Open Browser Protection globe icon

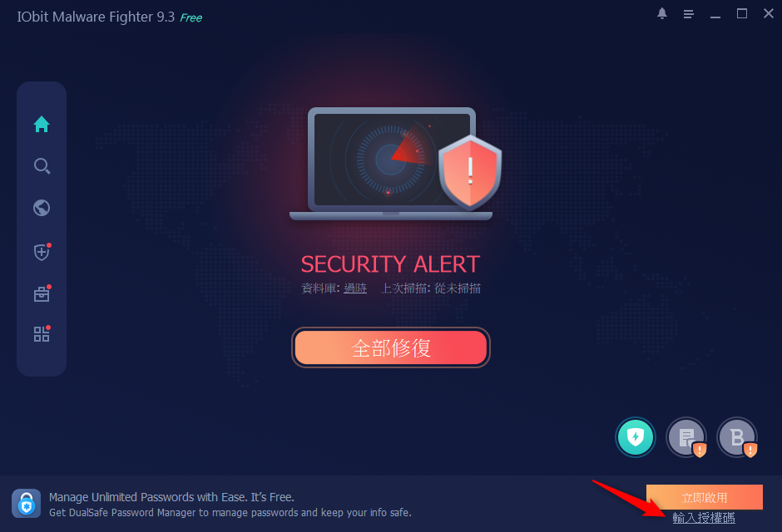tap(42, 208)
